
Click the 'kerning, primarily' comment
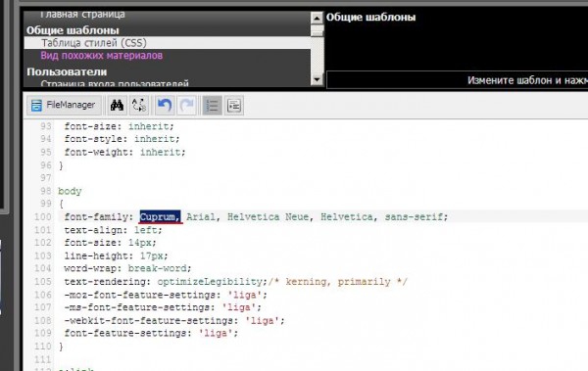[x=338, y=282]
